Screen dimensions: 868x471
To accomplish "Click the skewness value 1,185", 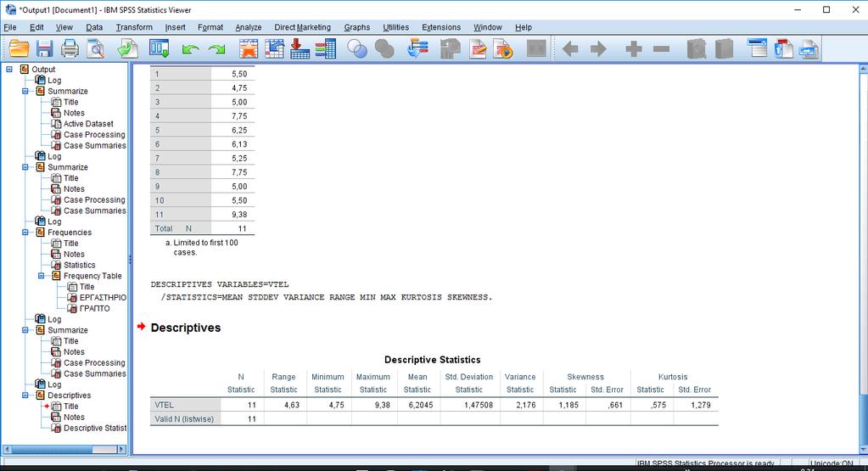I will (568, 405).
